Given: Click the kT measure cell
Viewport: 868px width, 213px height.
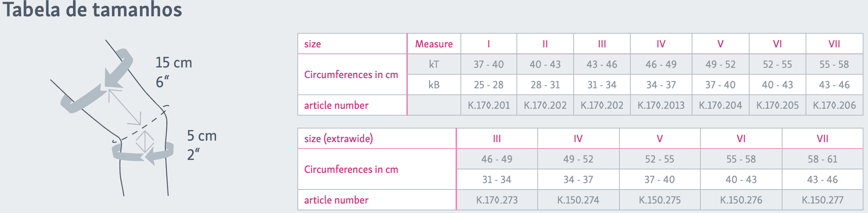Looking at the screenshot, I should click(x=434, y=64).
